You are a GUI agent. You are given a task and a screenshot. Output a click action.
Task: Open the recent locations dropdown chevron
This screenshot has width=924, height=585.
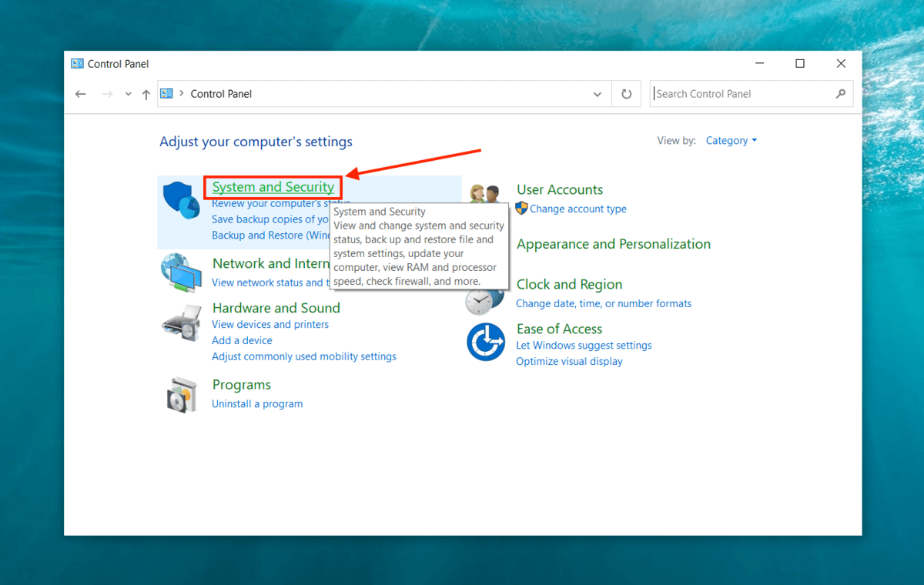tap(128, 95)
